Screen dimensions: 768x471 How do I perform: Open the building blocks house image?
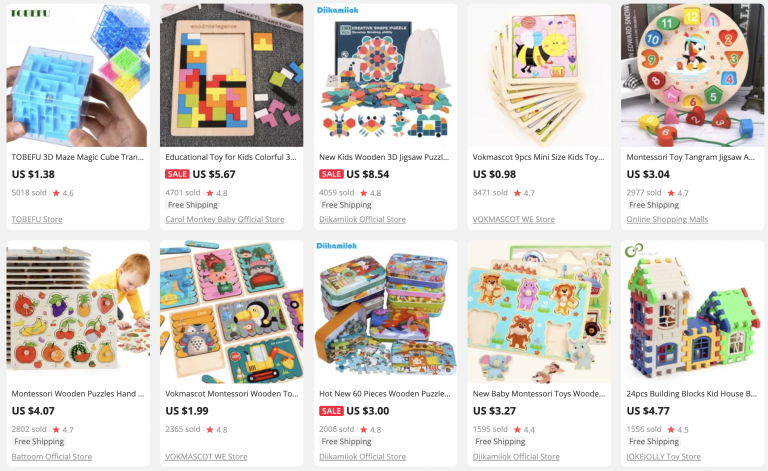(x=693, y=312)
